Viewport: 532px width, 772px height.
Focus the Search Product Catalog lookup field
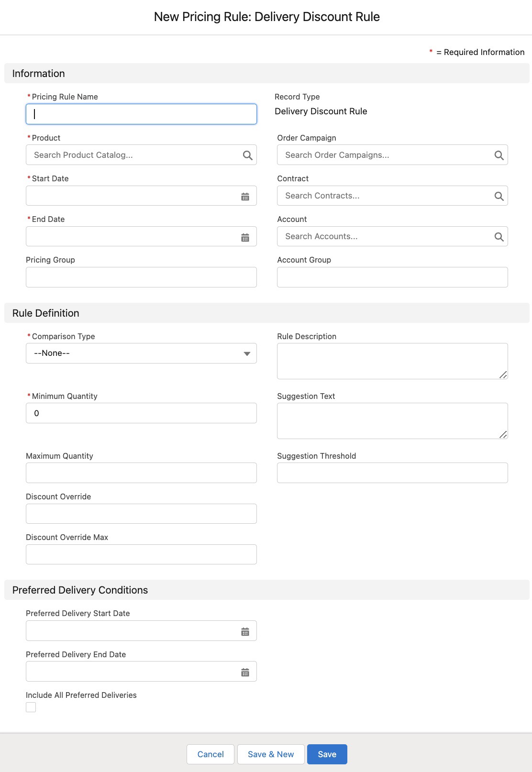click(x=134, y=155)
